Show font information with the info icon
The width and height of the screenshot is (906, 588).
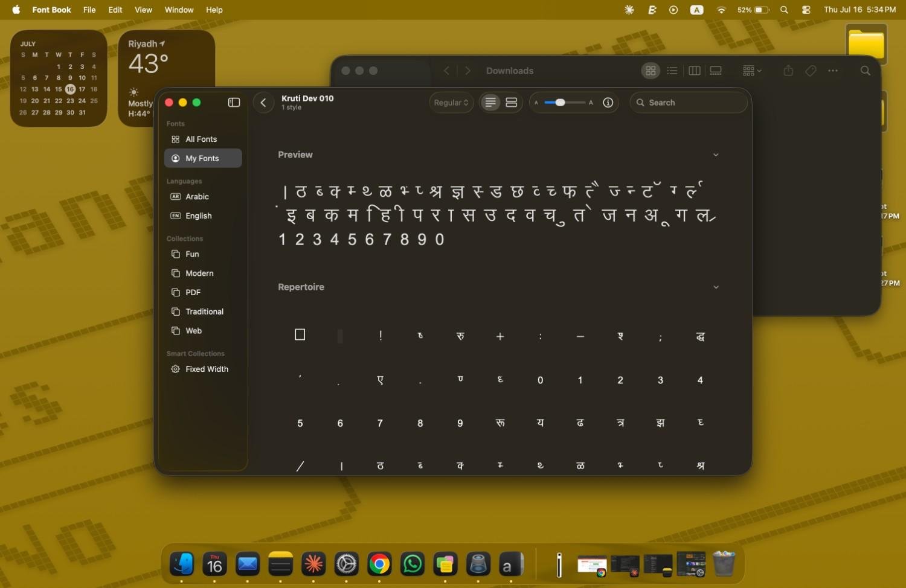point(608,103)
